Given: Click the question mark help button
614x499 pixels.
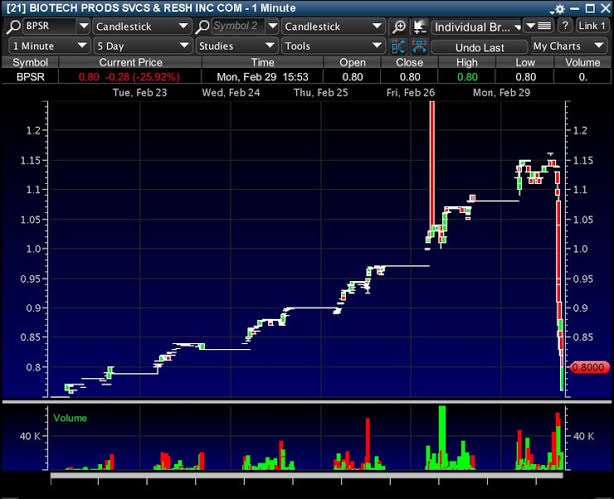Looking at the screenshot, I should tap(565, 26).
